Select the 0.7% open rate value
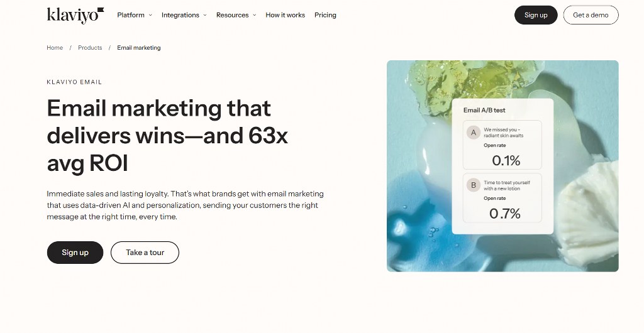The height and width of the screenshot is (333, 644). point(505,213)
